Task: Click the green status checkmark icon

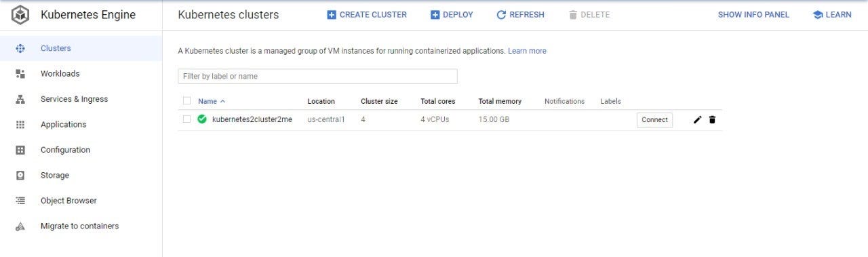Action: tap(202, 119)
